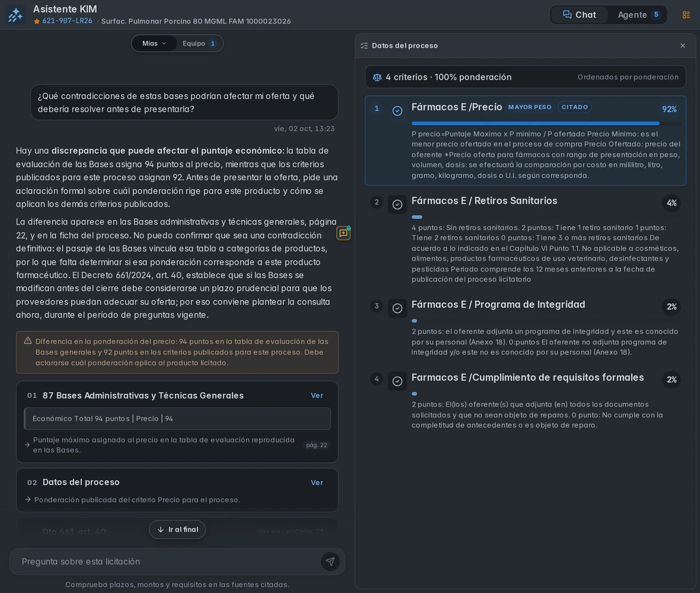
Task: Click the check circle for Fármacos E /Precio
Action: 397,111
